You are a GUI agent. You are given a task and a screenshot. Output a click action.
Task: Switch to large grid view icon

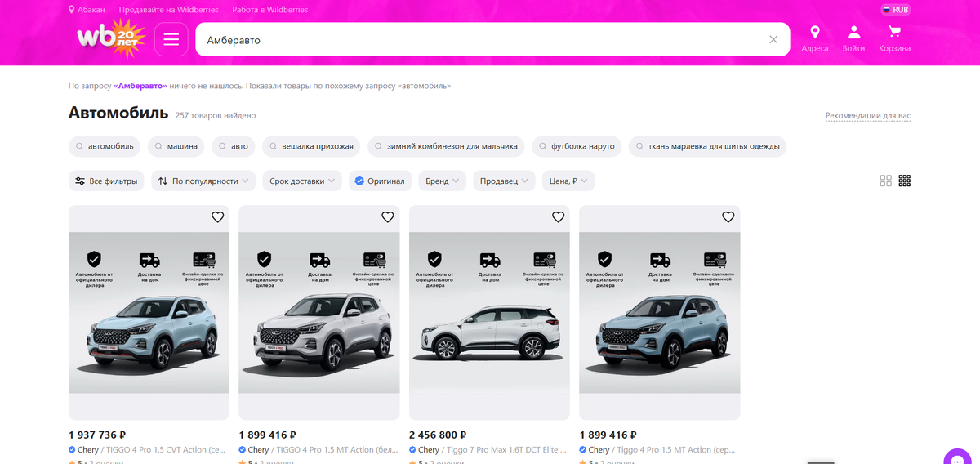pyautogui.click(x=885, y=181)
